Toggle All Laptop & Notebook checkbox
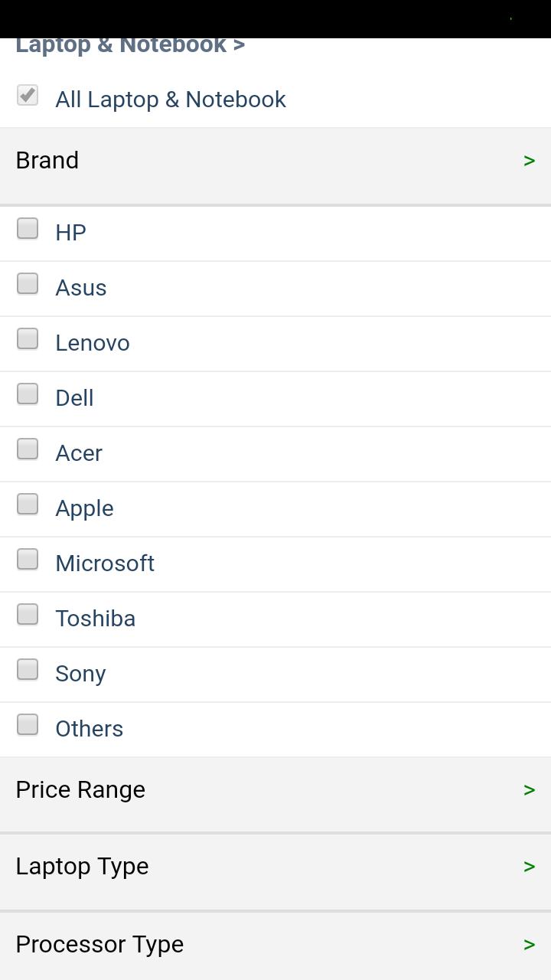The width and height of the screenshot is (551, 980). coord(28,95)
